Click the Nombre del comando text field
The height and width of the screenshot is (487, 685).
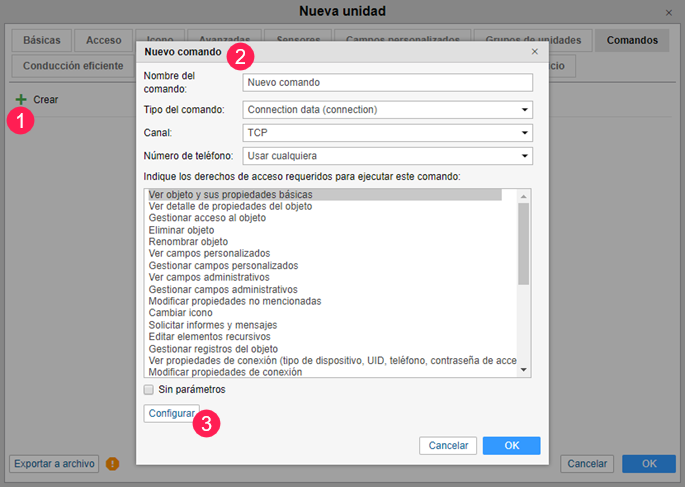387,83
